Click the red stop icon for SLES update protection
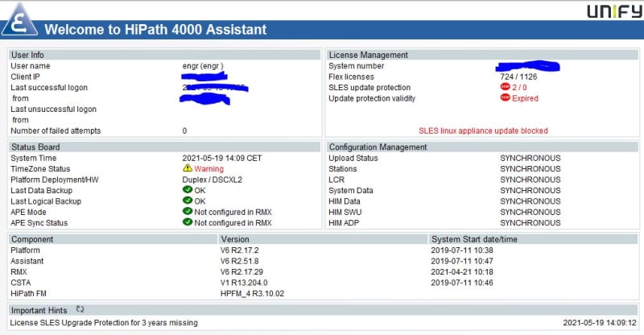The height and width of the screenshot is (335, 644). coord(505,87)
